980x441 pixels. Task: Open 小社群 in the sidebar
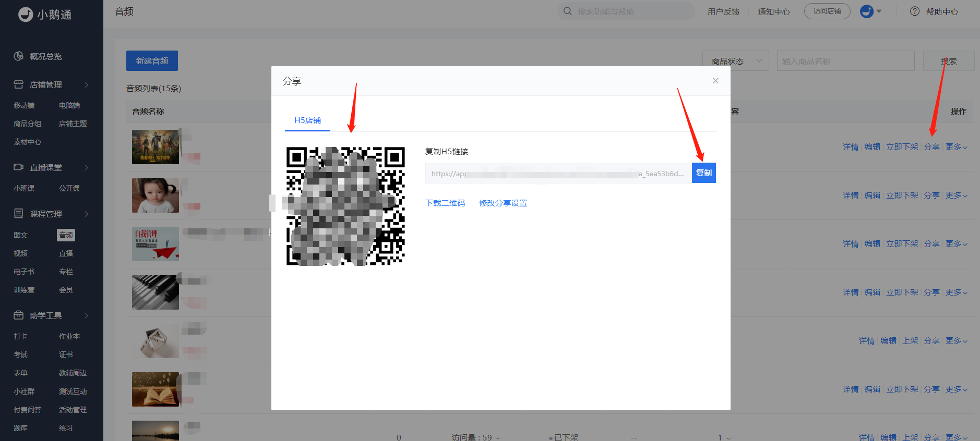point(24,391)
